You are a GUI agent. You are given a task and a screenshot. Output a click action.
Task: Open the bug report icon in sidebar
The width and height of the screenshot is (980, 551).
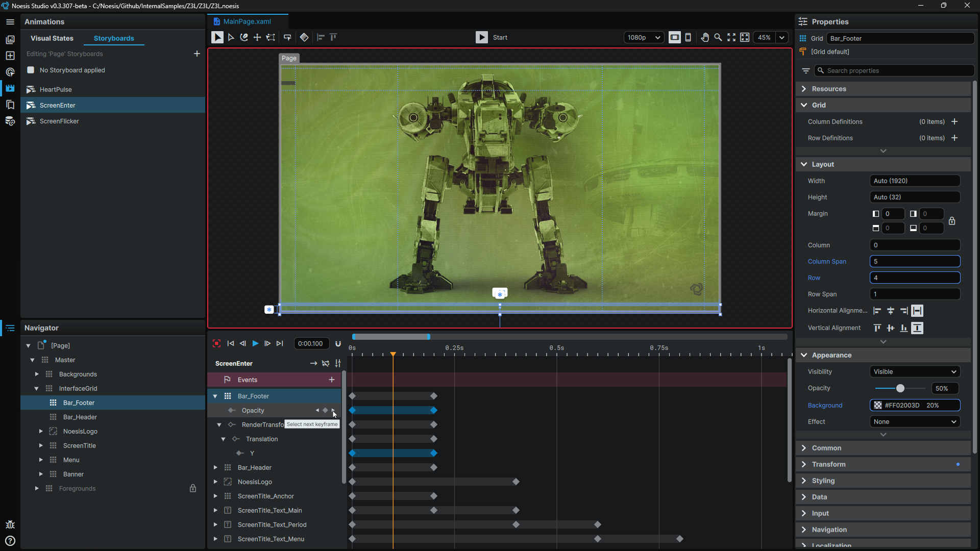point(10,525)
